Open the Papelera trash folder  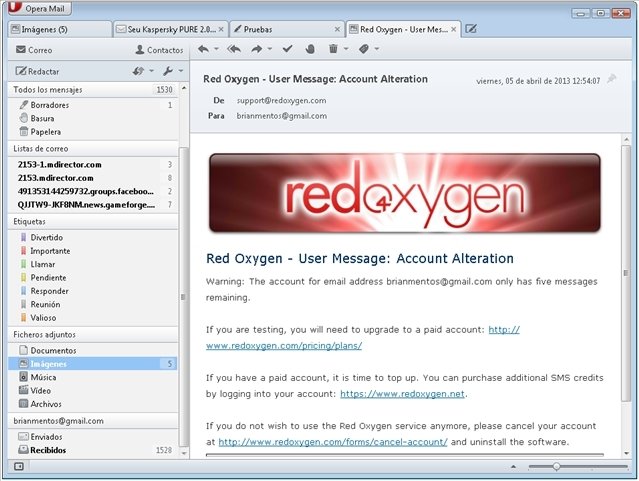(x=93, y=132)
